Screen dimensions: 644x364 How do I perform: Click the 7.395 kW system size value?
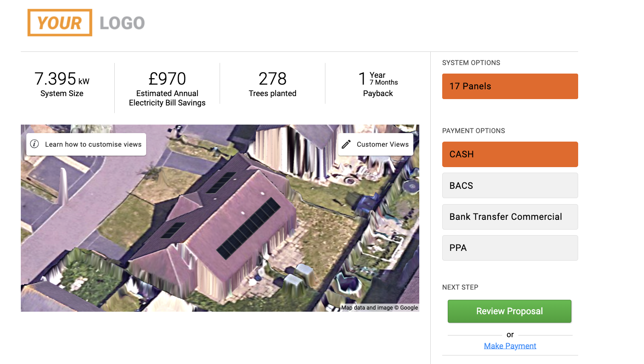tap(62, 79)
